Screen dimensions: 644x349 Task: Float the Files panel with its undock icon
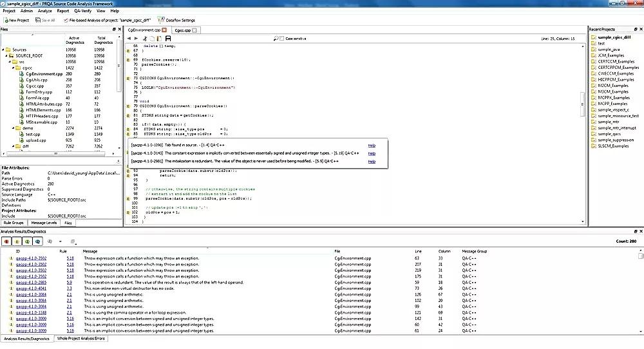pyautogui.click(x=114, y=30)
